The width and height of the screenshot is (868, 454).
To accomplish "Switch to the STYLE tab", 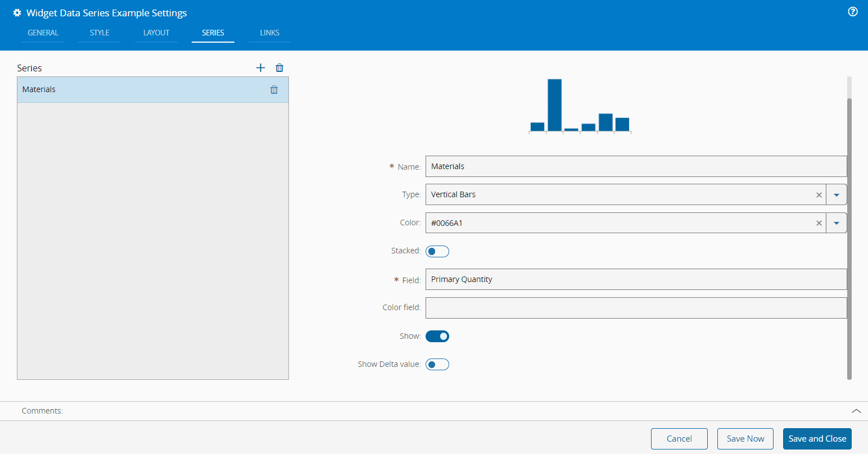I will coord(100,33).
